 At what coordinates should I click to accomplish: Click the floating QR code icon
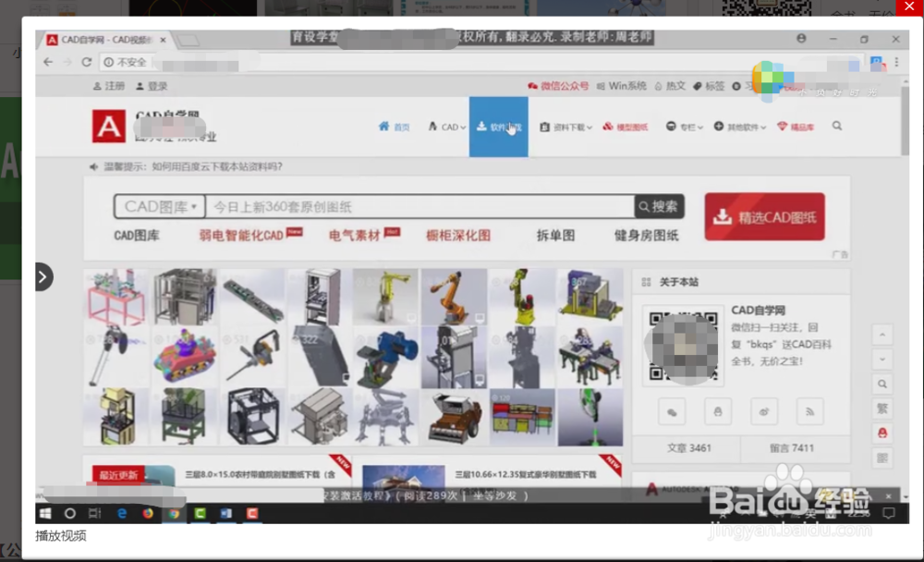coord(882,458)
